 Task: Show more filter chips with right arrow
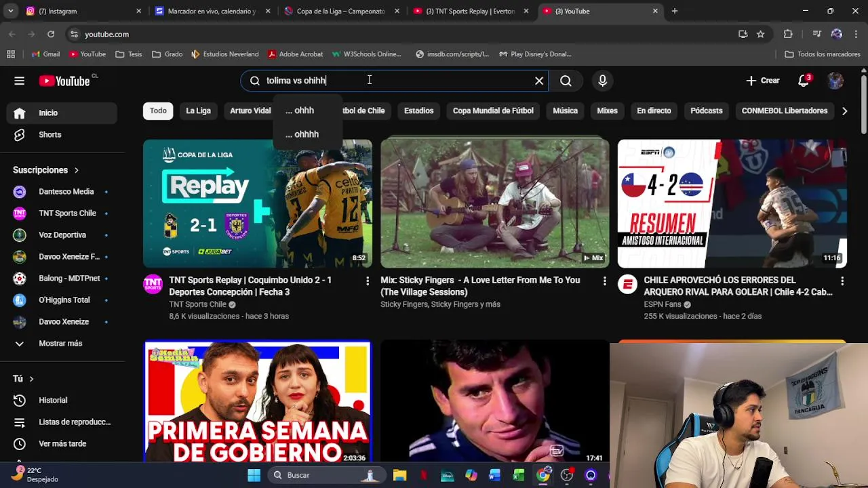844,110
